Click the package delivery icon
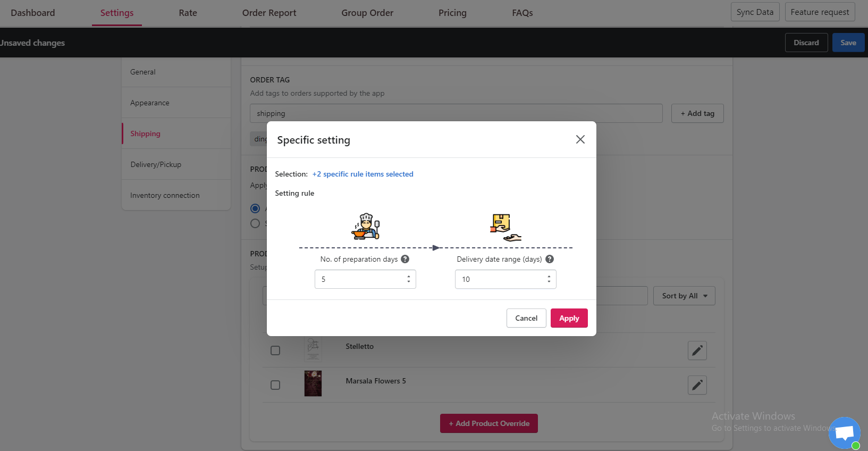 tap(505, 228)
